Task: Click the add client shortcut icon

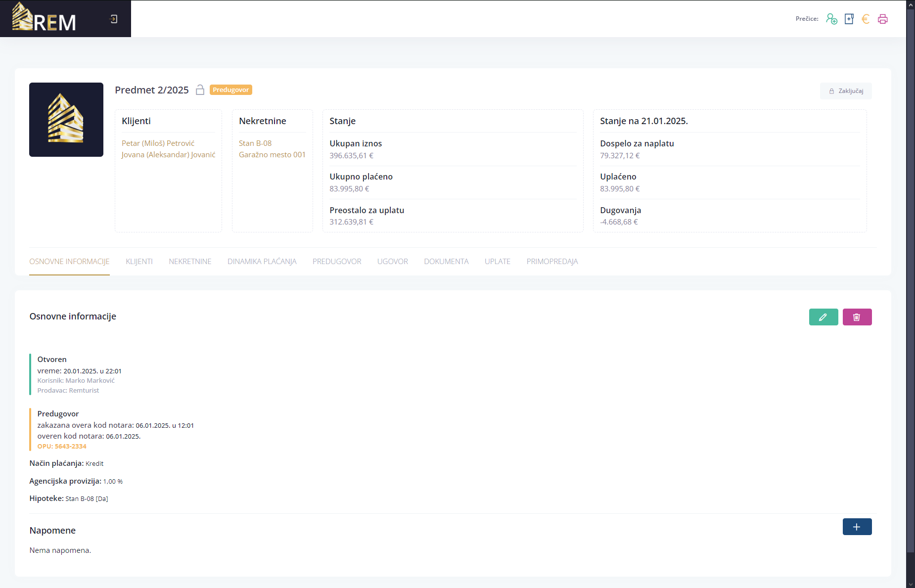Action: [x=831, y=19]
